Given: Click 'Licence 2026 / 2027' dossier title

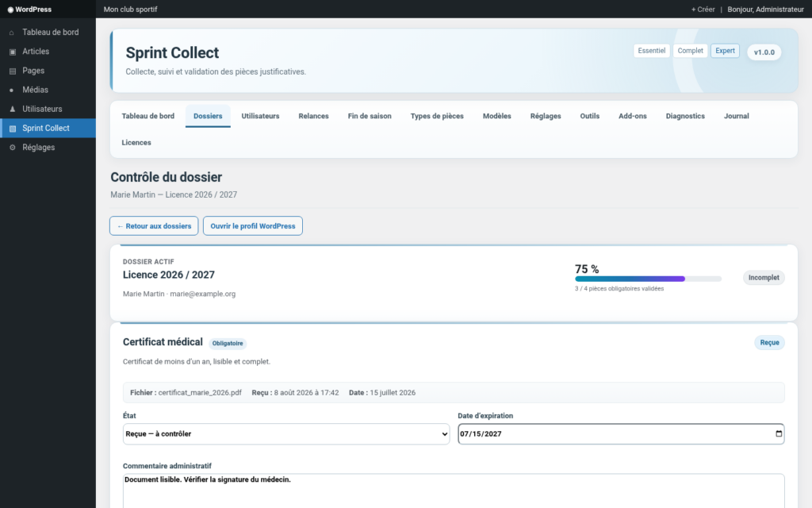Looking at the screenshot, I should (168, 275).
